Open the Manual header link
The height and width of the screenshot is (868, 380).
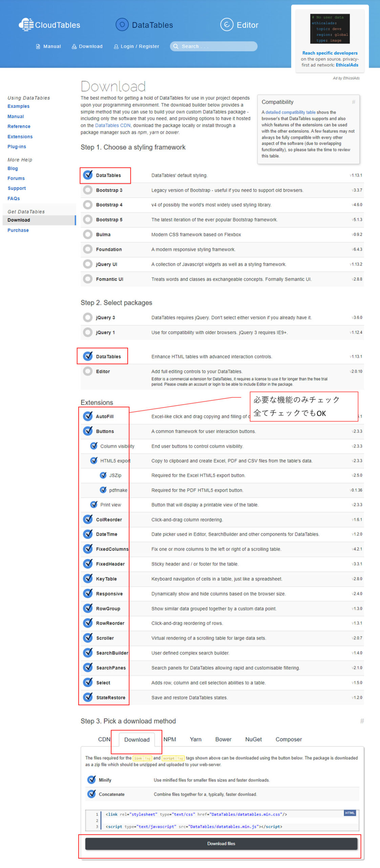point(48,46)
